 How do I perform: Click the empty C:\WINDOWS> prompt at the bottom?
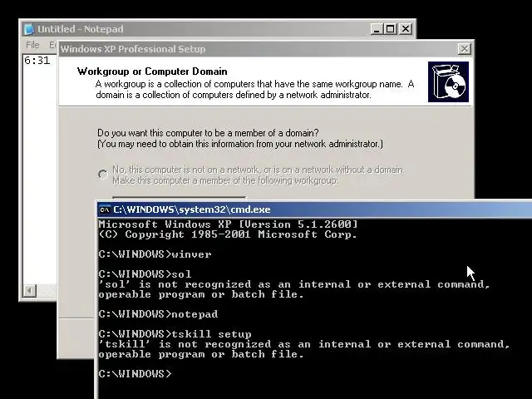[135, 374]
